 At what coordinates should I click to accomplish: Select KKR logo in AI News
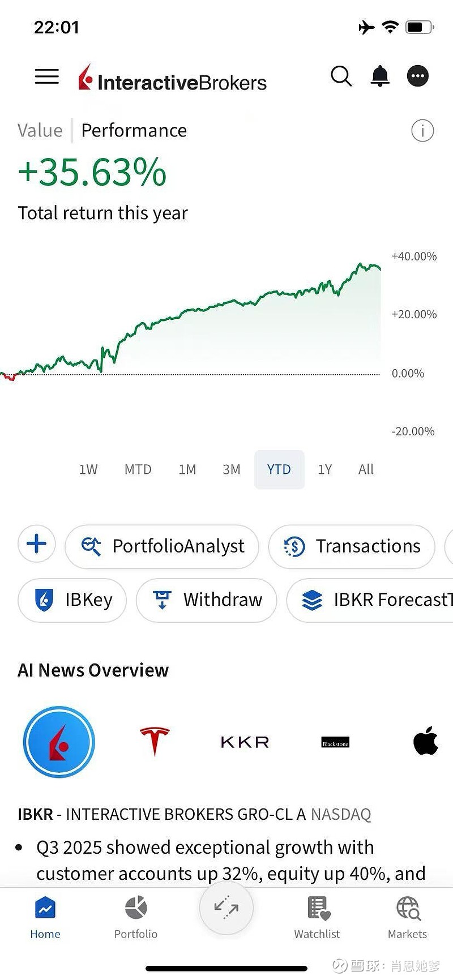coord(245,742)
